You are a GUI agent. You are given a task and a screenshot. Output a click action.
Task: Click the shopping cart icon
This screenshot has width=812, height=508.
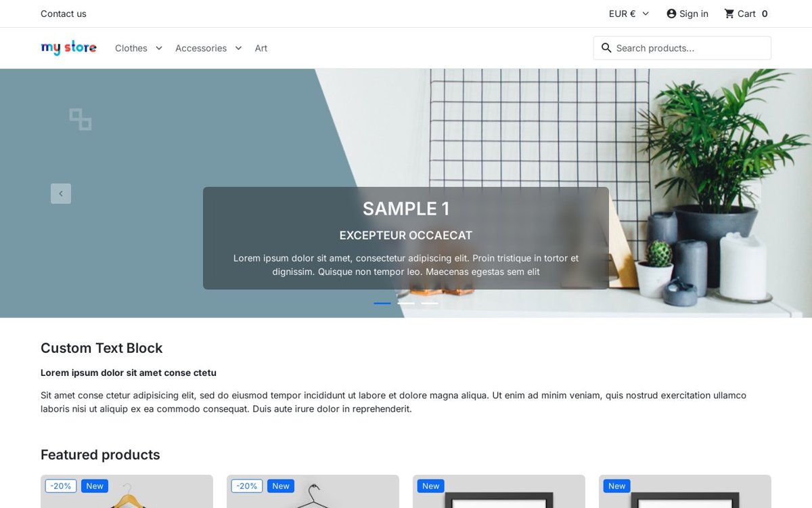729,14
